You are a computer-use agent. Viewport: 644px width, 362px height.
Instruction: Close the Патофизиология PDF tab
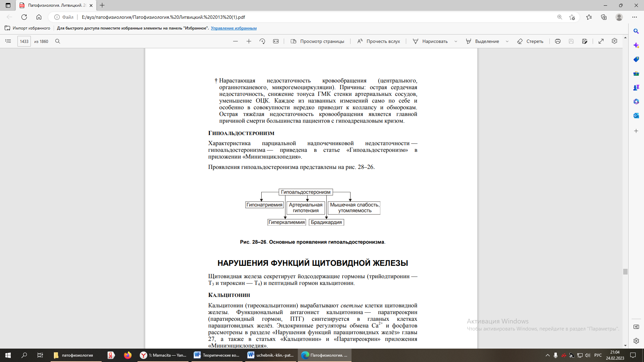[x=91, y=5]
